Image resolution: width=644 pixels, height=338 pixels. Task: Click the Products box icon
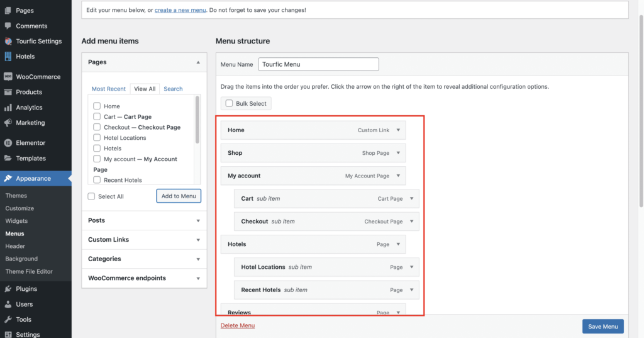tap(8, 92)
